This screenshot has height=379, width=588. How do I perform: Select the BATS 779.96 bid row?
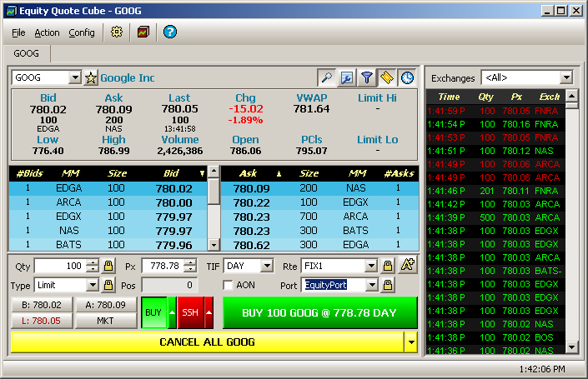click(x=108, y=245)
